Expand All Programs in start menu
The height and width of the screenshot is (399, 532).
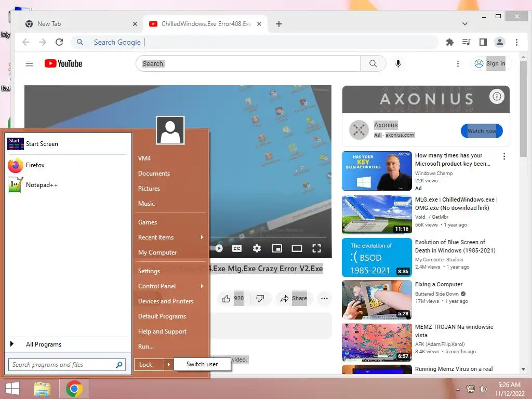67,344
